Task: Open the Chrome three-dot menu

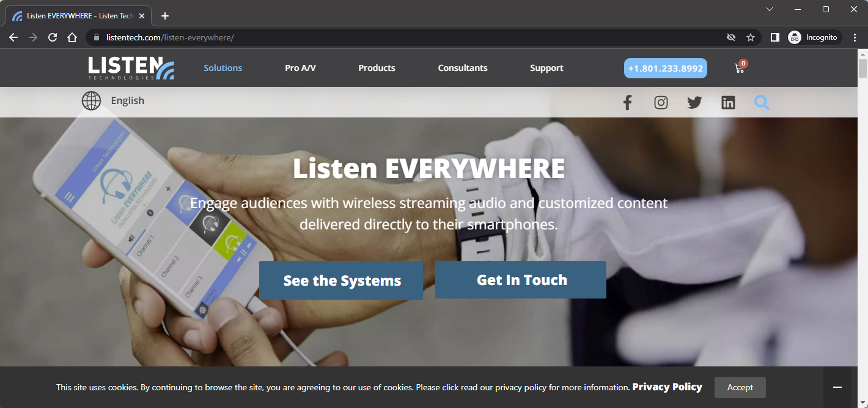Action: (x=855, y=37)
